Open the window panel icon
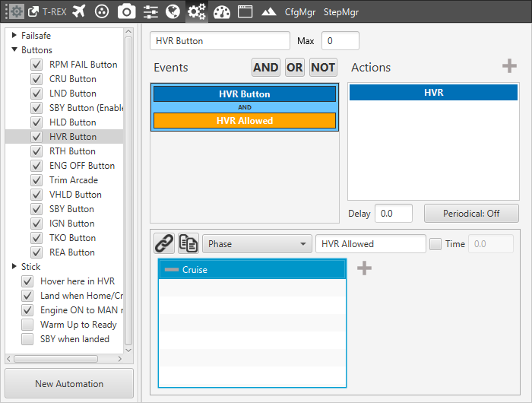Image resolution: width=532 pixels, height=403 pixels. click(x=245, y=11)
